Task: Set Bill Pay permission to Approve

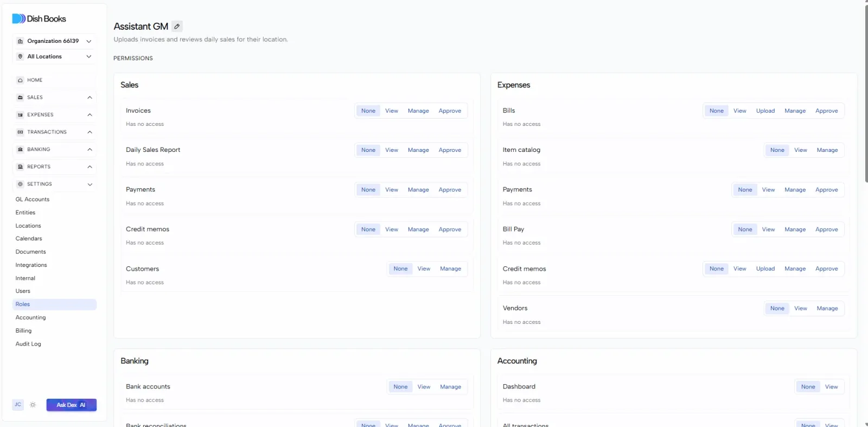Action: tap(827, 230)
